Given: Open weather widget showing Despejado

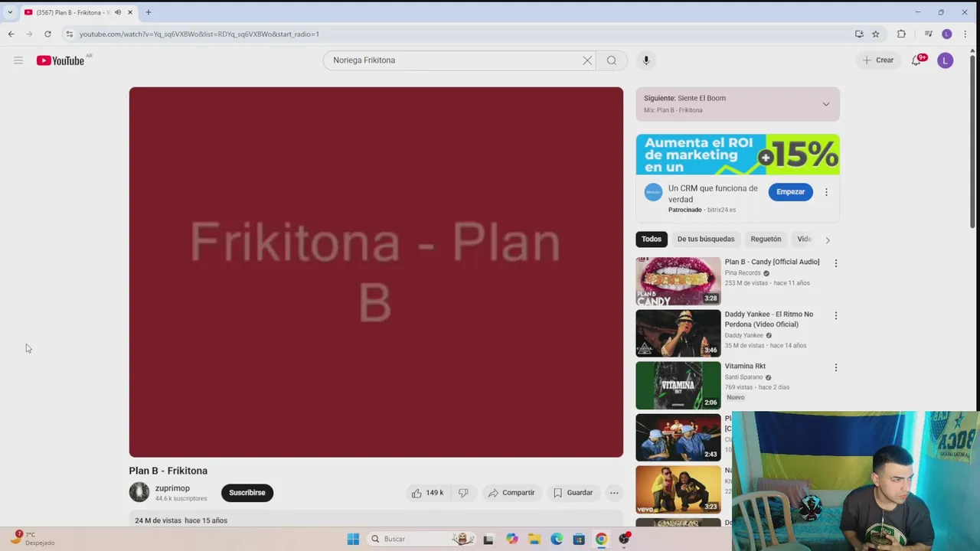Looking at the screenshot, I should (x=32, y=539).
